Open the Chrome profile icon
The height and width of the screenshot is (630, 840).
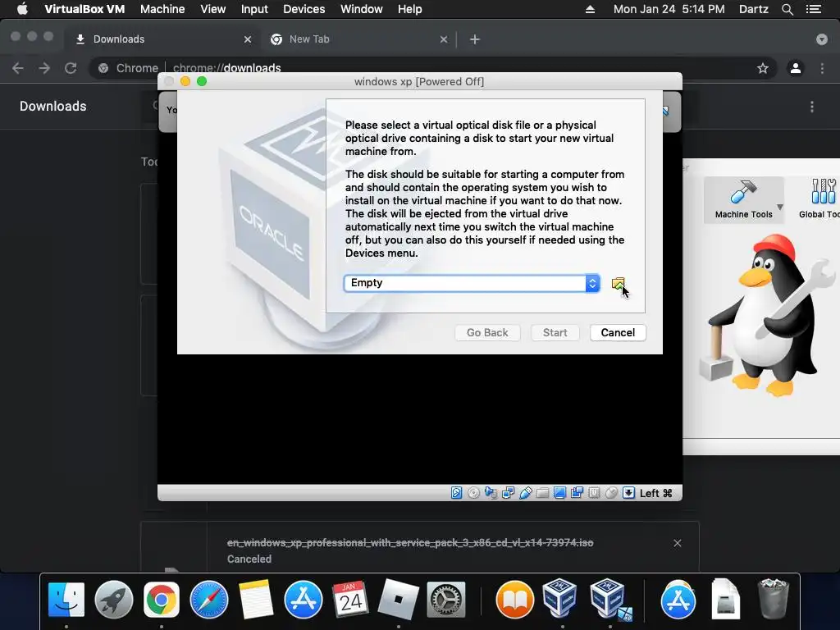pyautogui.click(x=796, y=68)
